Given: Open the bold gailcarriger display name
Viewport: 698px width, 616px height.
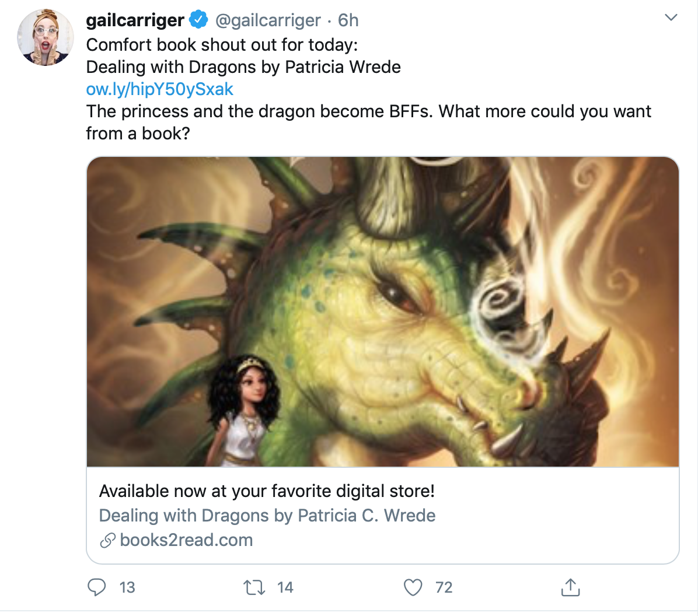Looking at the screenshot, I should click(x=135, y=20).
